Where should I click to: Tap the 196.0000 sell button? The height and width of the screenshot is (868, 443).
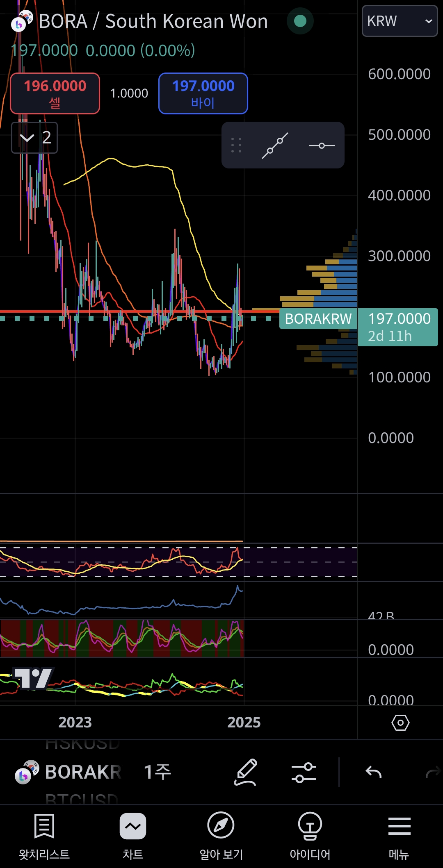point(55,93)
